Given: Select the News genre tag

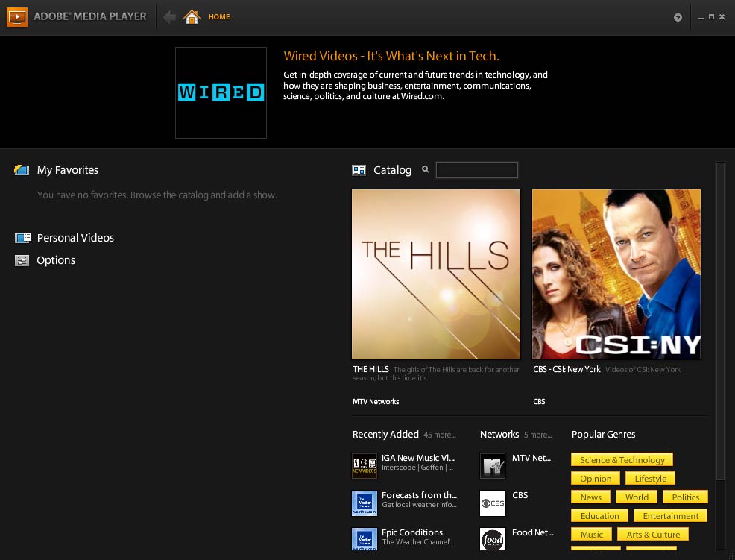Looking at the screenshot, I should pos(590,497).
